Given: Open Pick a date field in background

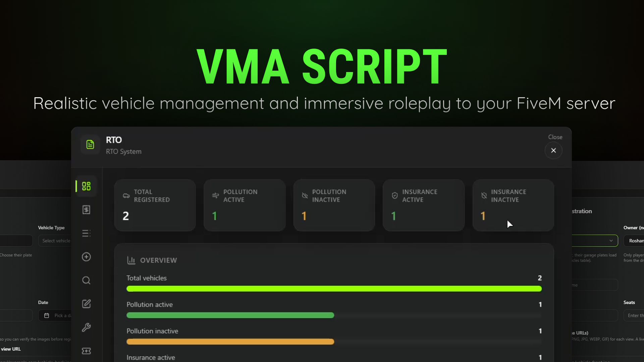Looking at the screenshot, I should [x=55, y=315].
